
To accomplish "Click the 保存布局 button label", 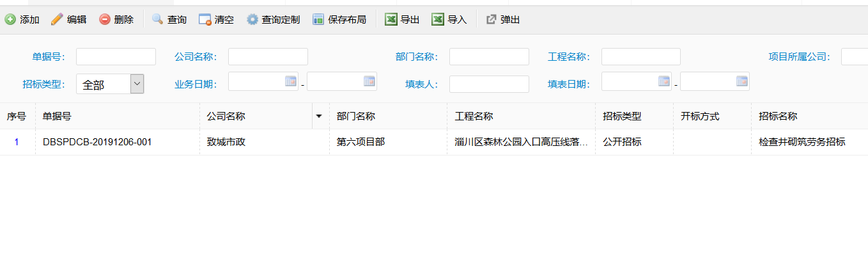I will click(347, 20).
